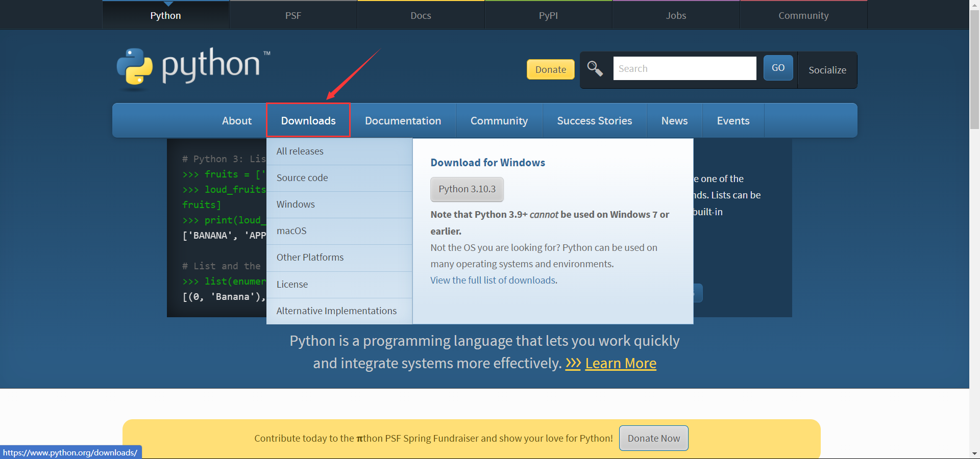Select Windows from Downloads menu
Screen dimensions: 980x459
click(339, 205)
